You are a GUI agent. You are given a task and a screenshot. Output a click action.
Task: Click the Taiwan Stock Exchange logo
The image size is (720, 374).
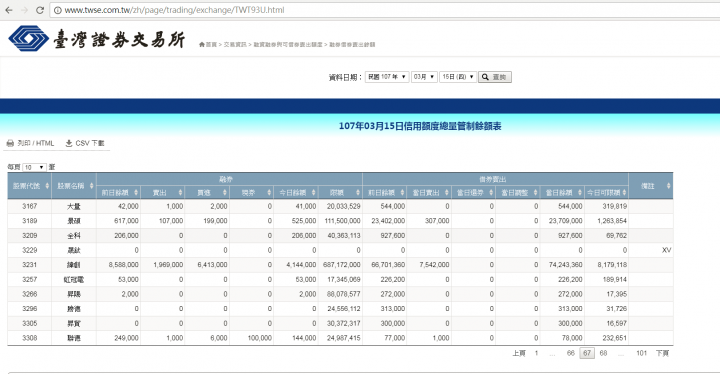point(97,39)
